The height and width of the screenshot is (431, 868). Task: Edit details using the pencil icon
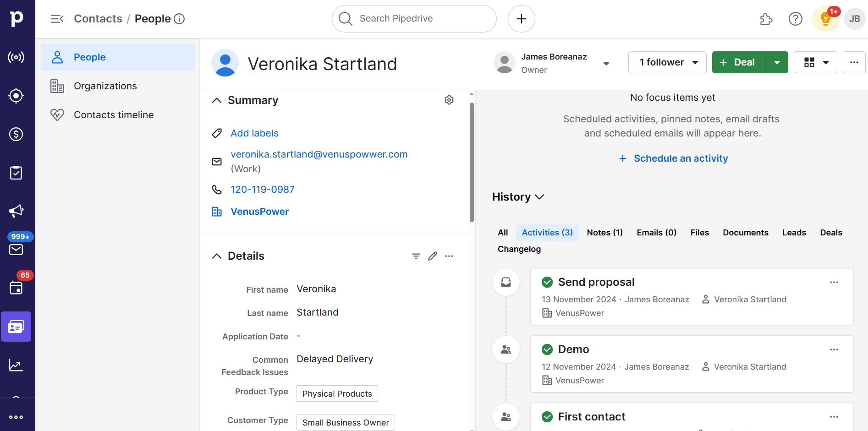click(432, 256)
